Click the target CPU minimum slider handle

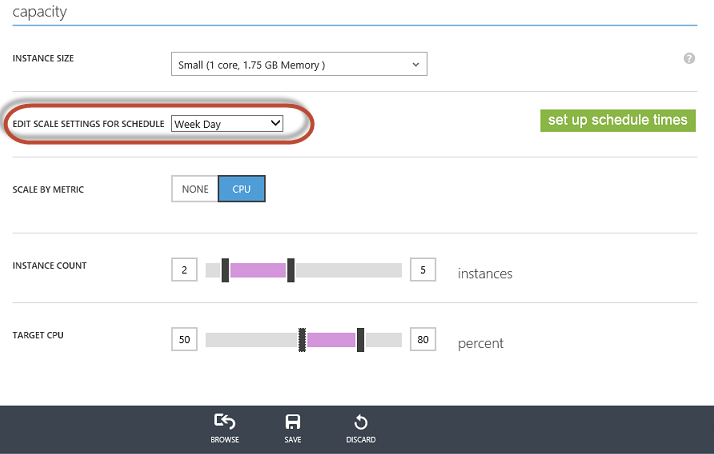301,340
